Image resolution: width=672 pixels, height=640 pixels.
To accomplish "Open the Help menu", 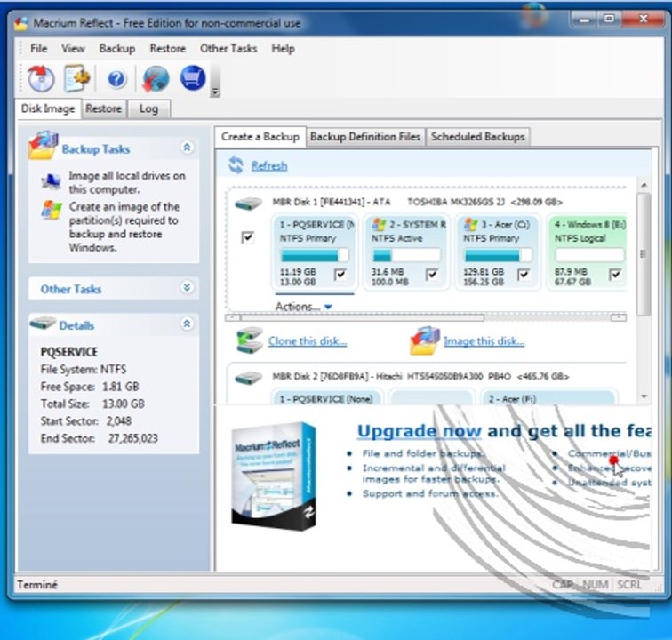I will pyautogui.click(x=283, y=48).
